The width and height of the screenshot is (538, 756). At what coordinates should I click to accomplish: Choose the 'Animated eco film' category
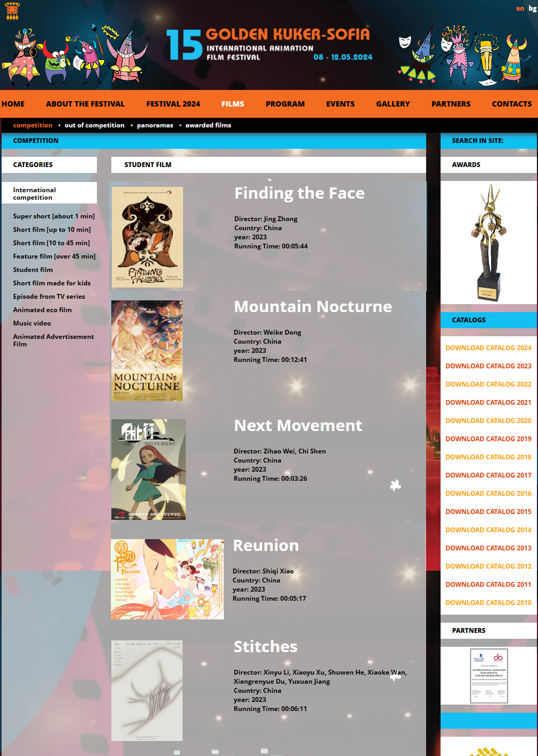point(42,310)
